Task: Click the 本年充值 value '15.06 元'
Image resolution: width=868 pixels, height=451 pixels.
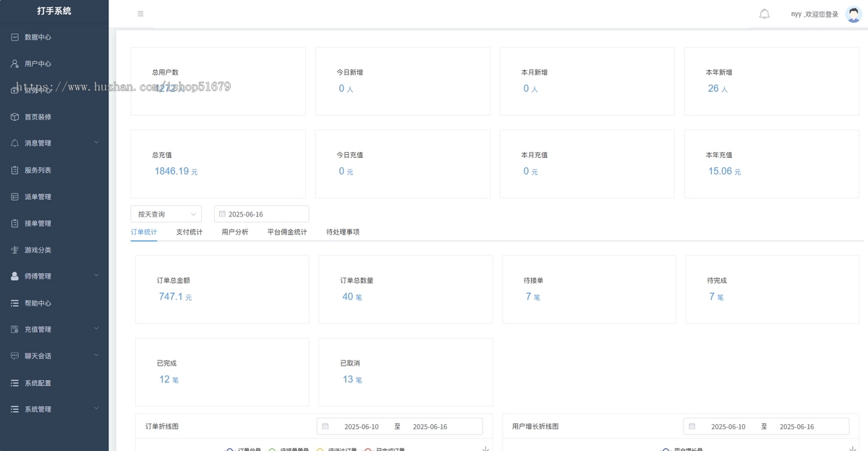Action: pos(724,172)
